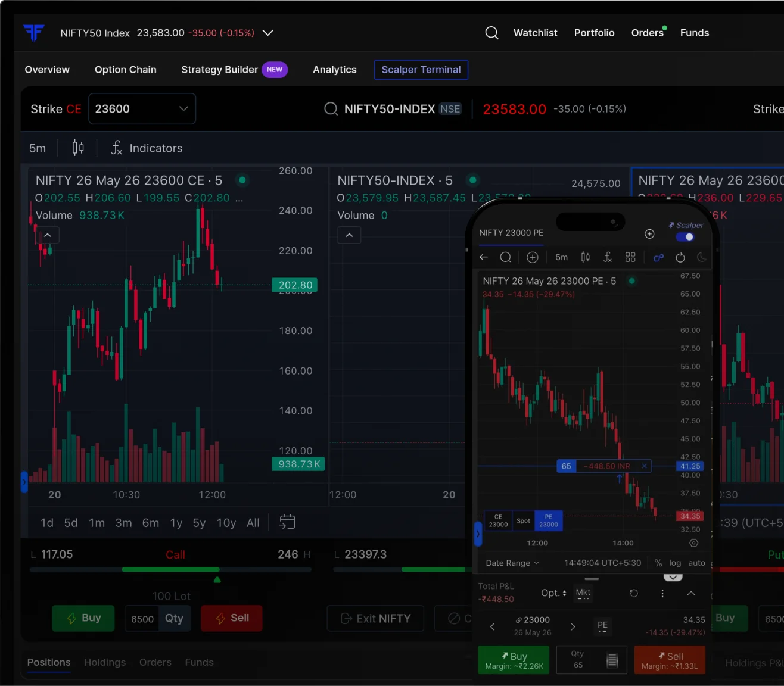The image size is (784, 686).
Task: Tap Buy with margin ₹2.26K on phone
Action: pyautogui.click(x=514, y=660)
